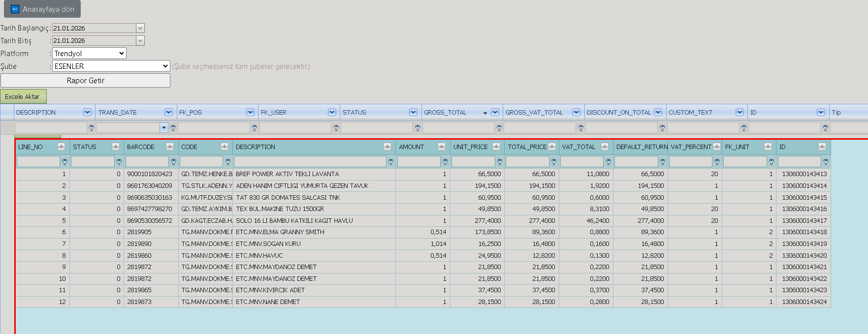868x334 pixels.
Task: Open TRANS_DATE filter date picker arrow
Action: [164, 128]
